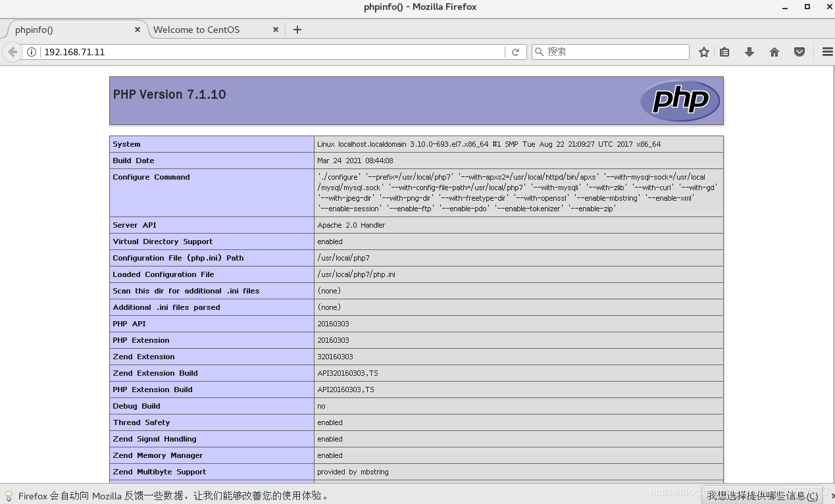Open the Downloads arrow icon
The image size is (835, 504).
coord(749,52)
